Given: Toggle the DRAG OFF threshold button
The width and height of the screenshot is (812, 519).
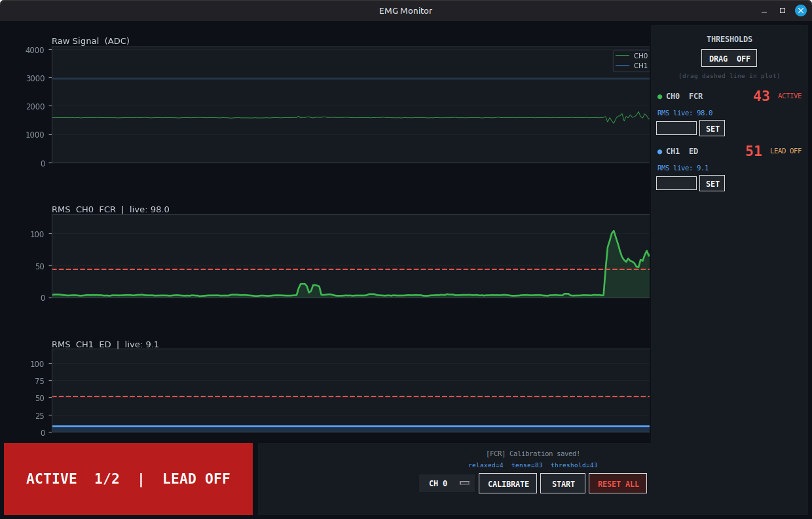Looking at the screenshot, I should [x=729, y=58].
